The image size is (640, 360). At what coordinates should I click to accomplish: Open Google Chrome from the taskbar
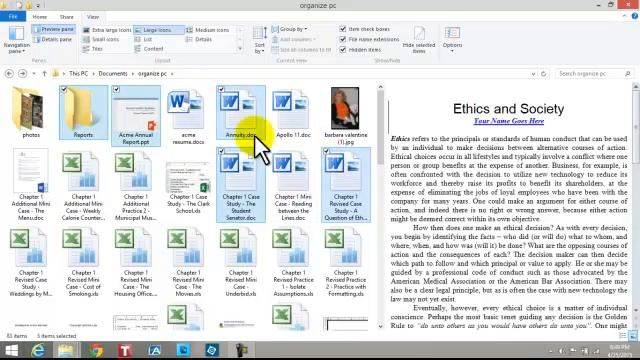[96, 350]
